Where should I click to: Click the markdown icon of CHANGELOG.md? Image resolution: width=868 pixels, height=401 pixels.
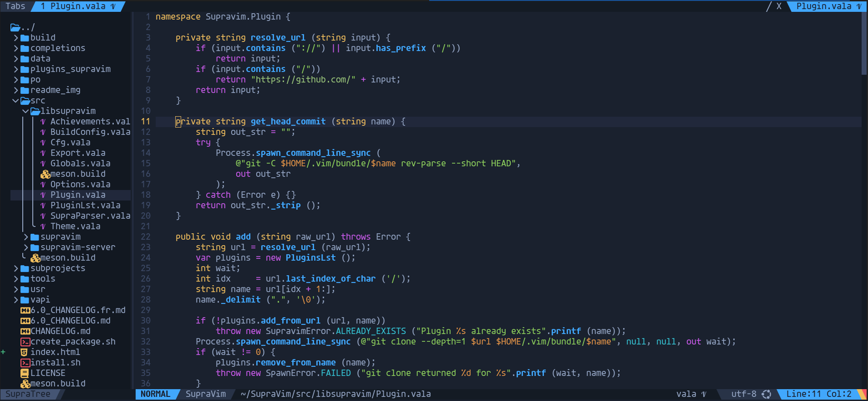click(25, 331)
